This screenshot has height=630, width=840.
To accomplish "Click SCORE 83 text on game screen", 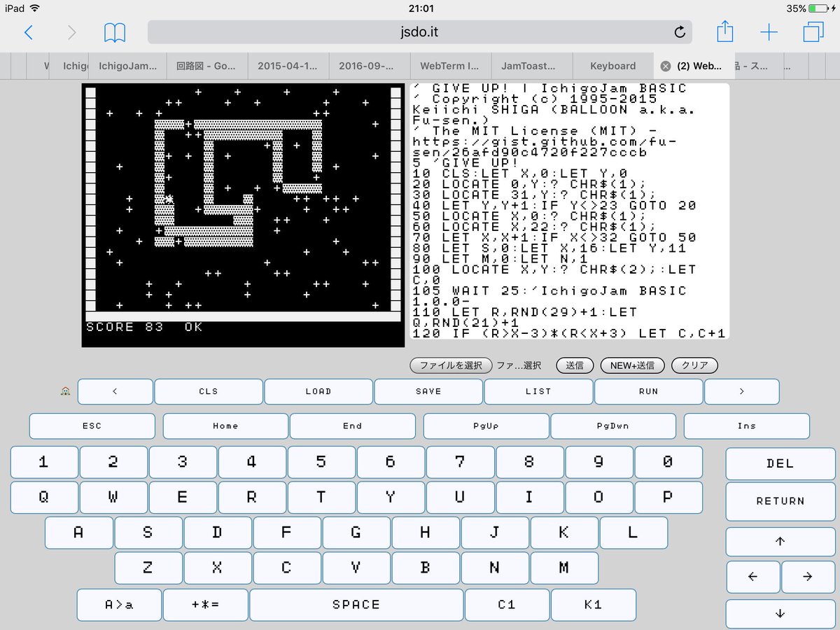I will pyautogui.click(x=125, y=327).
